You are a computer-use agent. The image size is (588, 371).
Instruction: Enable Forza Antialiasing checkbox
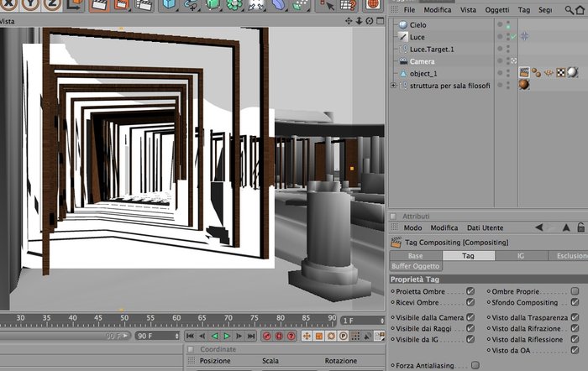click(x=475, y=365)
